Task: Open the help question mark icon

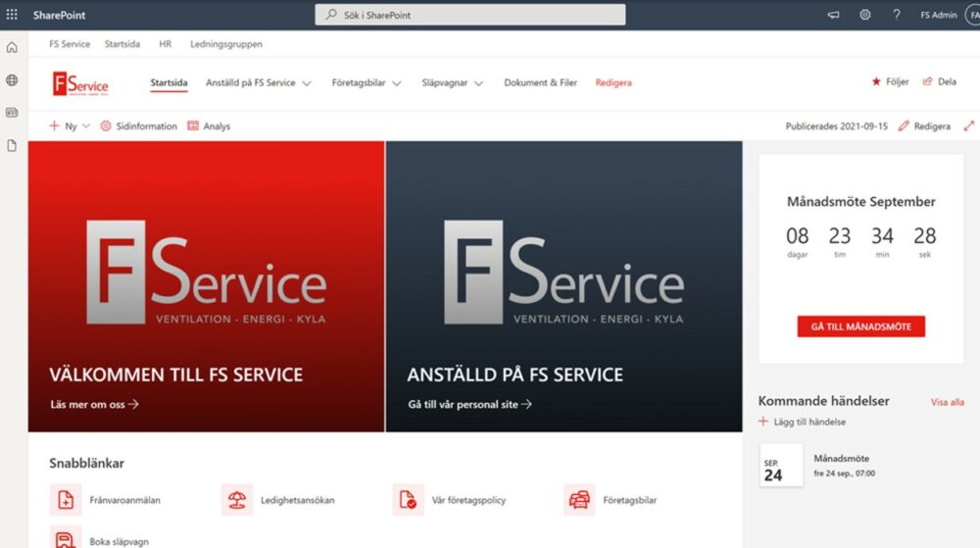Action: pyautogui.click(x=897, y=15)
